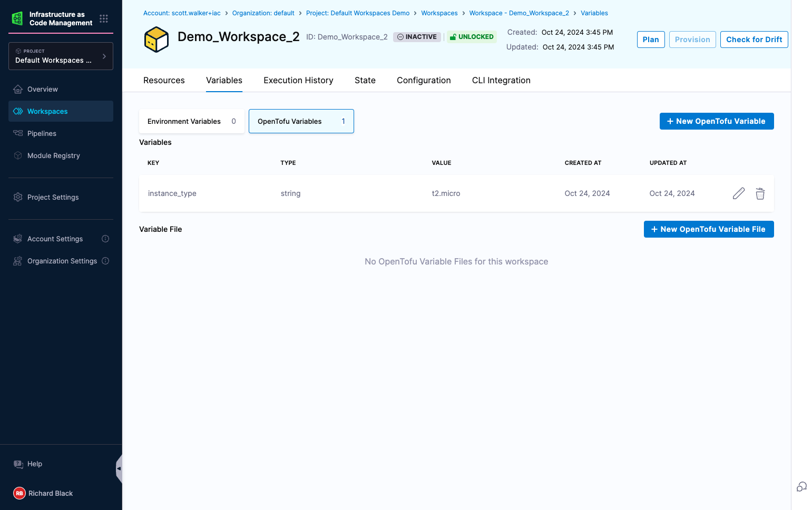Click the t2.micro value cell
The width and height of the screenshot is (812, 510).
(446, 193)
